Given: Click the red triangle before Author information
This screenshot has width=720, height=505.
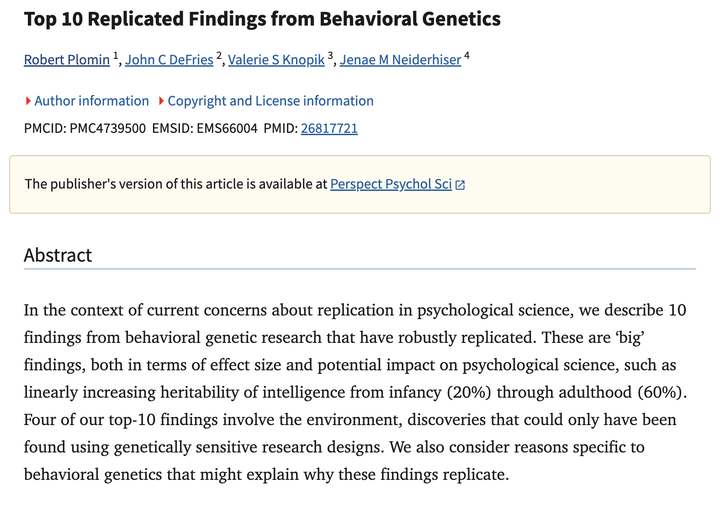Looking at the screenshot, I should pyautogui.click(x=28, y=101).
